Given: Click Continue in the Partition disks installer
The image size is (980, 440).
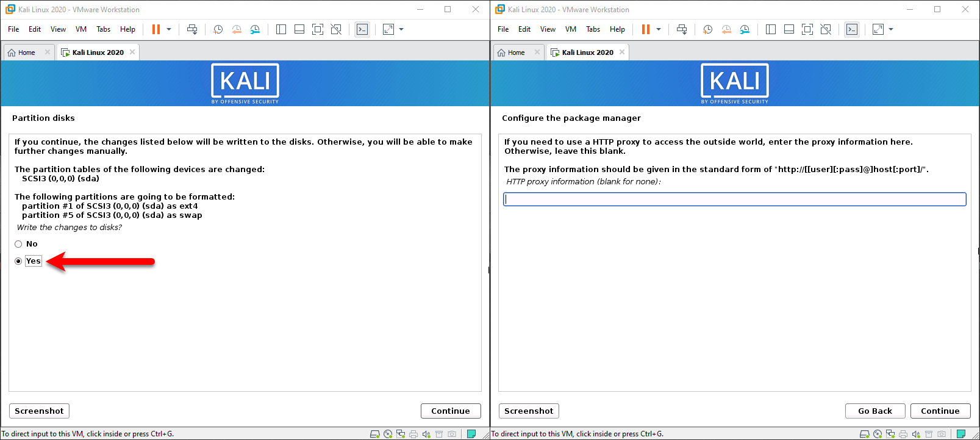Looking at the screenshot, I should (x=451, y=411).
